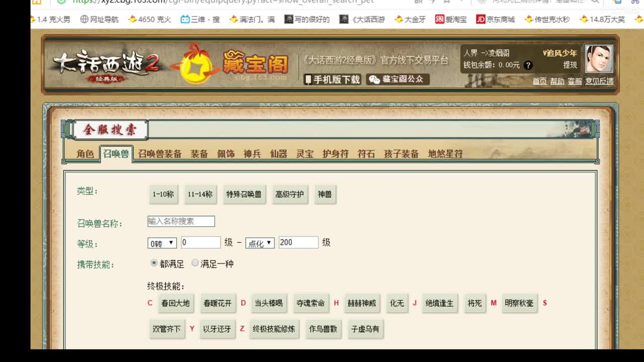644x362 pixels.
Task: Select the 绝境逢生 skill
Action: tap(440, 303)
